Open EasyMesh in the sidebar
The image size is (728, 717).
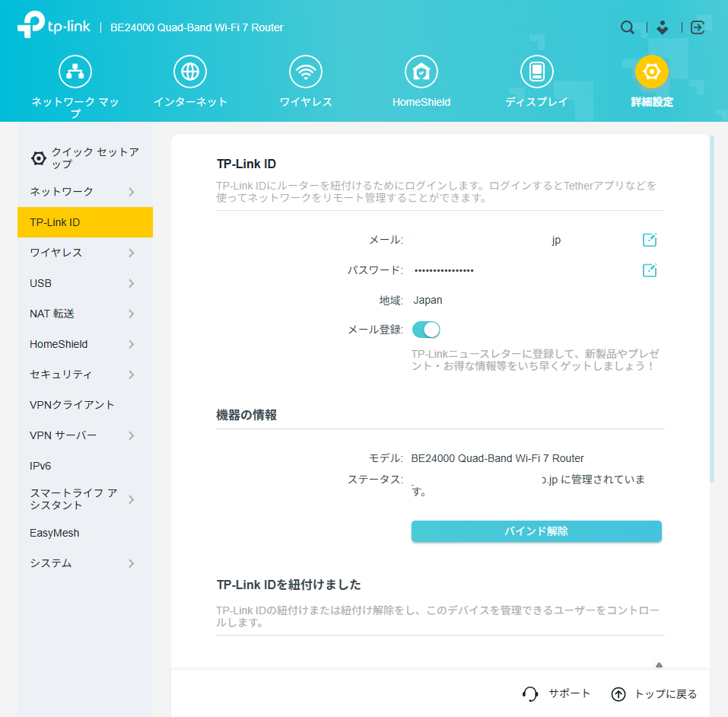click(85, 533)
